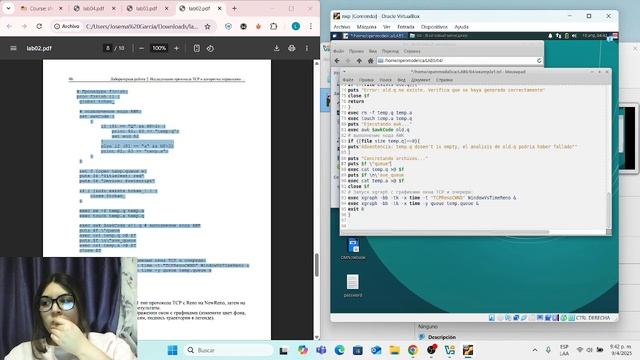Open Mousepad Файл menu
Screen dimensions: 640x360
point(348,80)
